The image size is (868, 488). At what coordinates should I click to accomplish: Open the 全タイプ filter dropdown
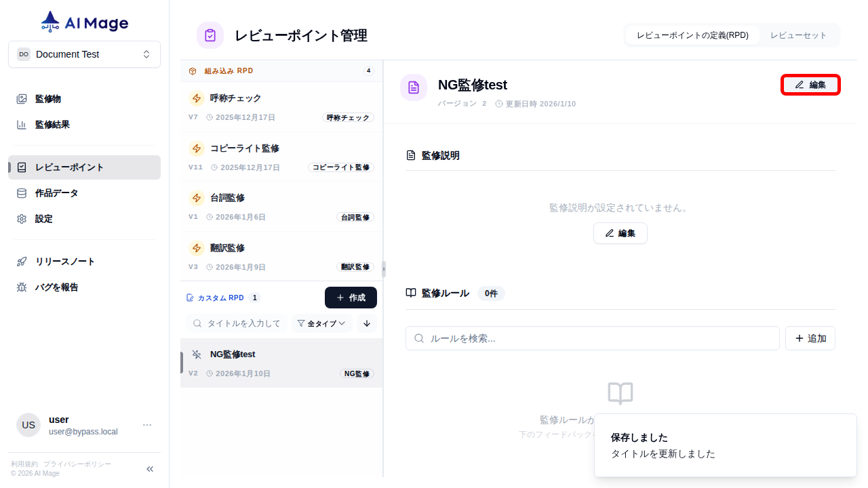pyautogui.click(x=321, y=323)
